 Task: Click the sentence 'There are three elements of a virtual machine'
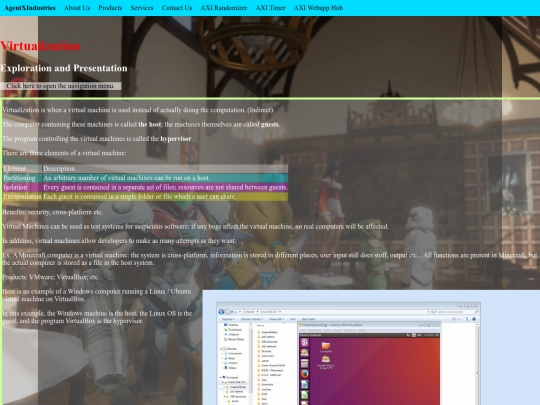[x=64, y=153]
